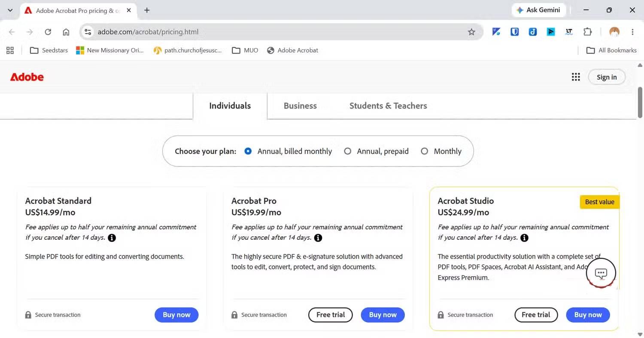Close the Adobe Acrobat Pro pricing tab
The width and height of the screenshot is (644, 338).
pyautogui.click(x=129, y=10)
